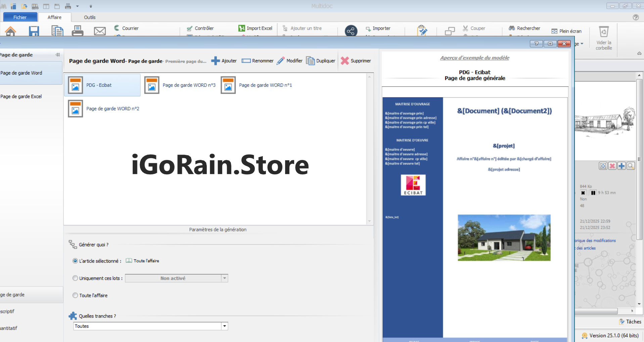The height and width of the screenshot is (342, 644).
Task: Click the envelope mail icon
Action: click(x=100, y=31)
